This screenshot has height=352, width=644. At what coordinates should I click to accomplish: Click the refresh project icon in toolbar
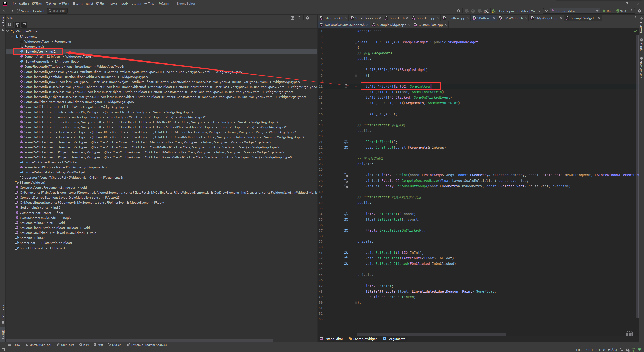pos(458,11)
